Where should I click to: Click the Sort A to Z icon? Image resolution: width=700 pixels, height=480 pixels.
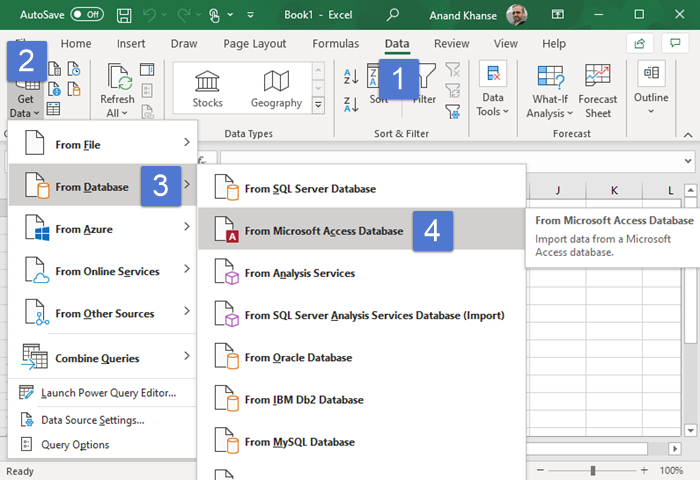coord(351,76)
